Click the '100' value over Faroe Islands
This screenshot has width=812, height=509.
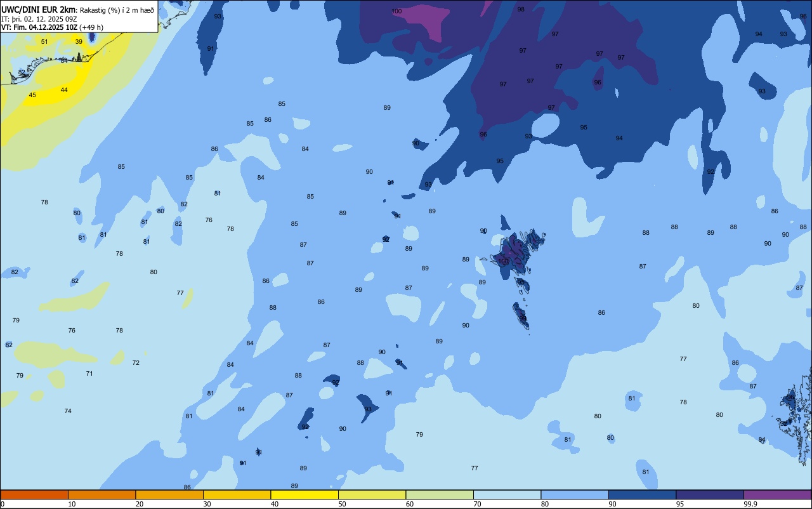point(503,261)
